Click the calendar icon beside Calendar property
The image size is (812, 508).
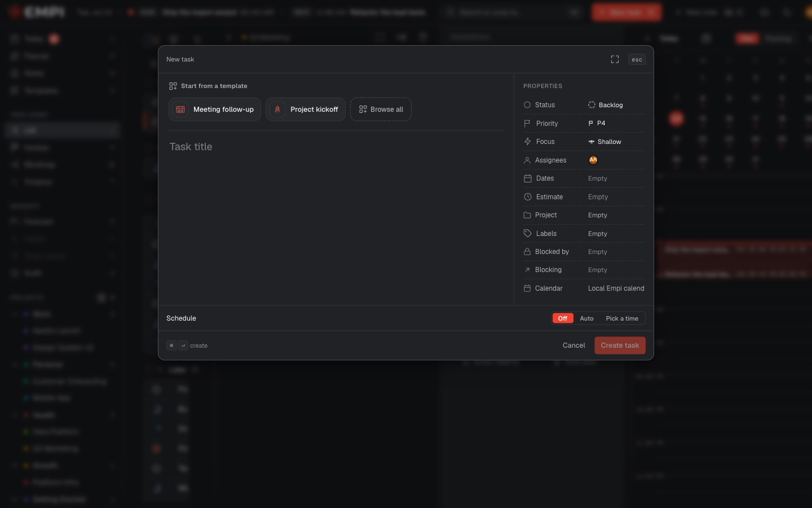pos(527,288)
